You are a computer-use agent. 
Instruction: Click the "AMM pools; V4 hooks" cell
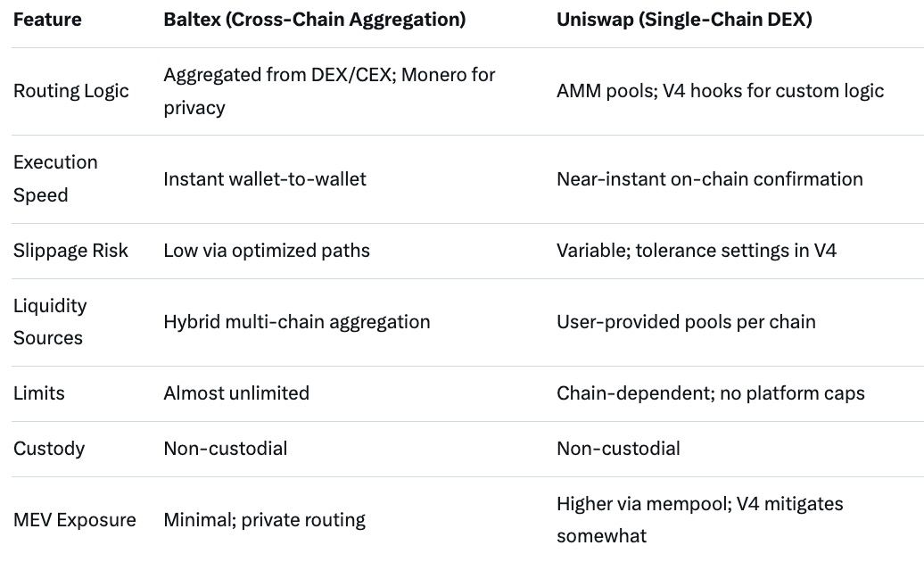(x=720, y=91)
